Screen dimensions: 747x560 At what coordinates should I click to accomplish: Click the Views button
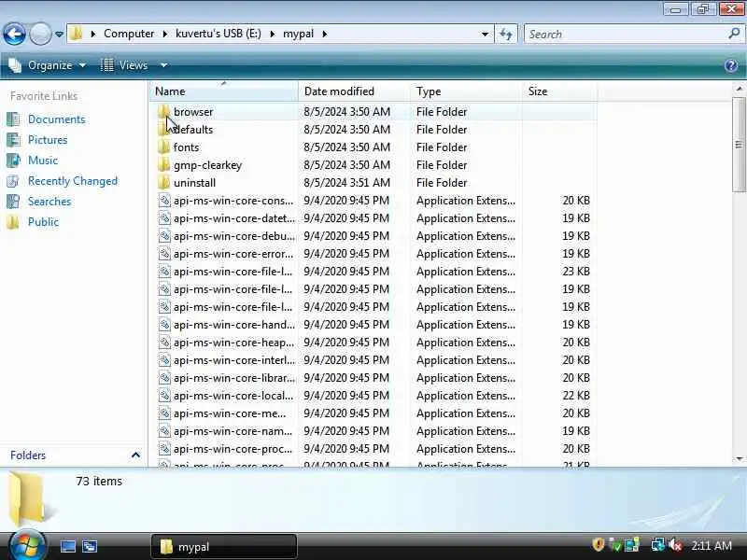pyautogui.click(x=124, y=65)
